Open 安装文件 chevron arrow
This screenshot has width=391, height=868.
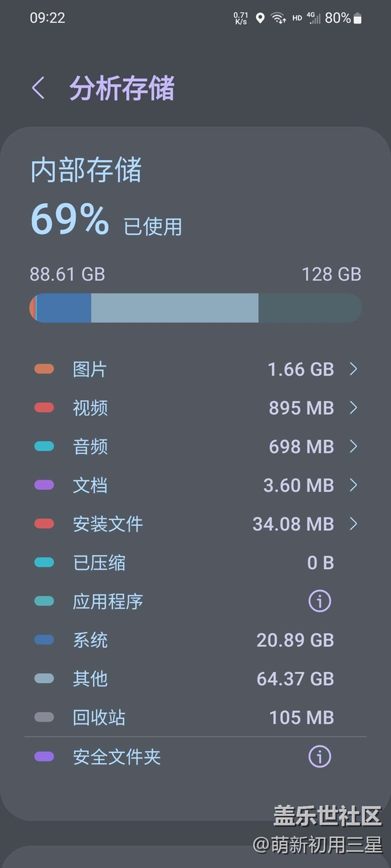tap(353, 524)
